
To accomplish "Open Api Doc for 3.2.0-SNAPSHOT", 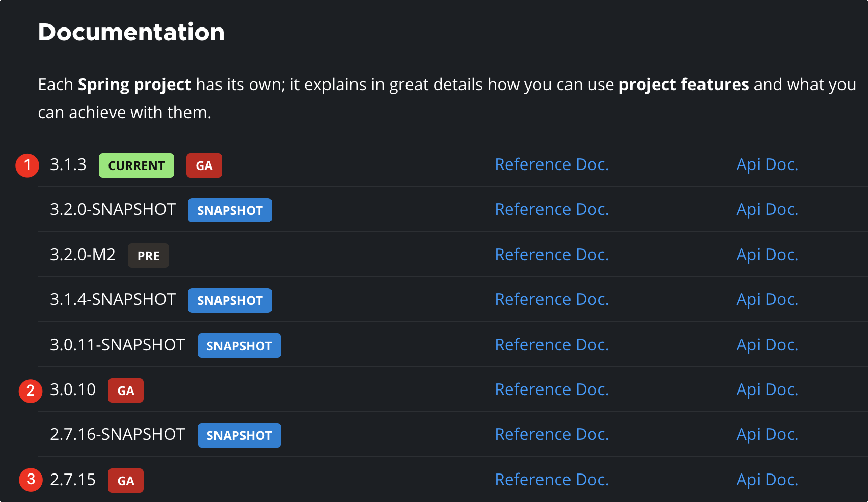I will click(x=767, y=209).
